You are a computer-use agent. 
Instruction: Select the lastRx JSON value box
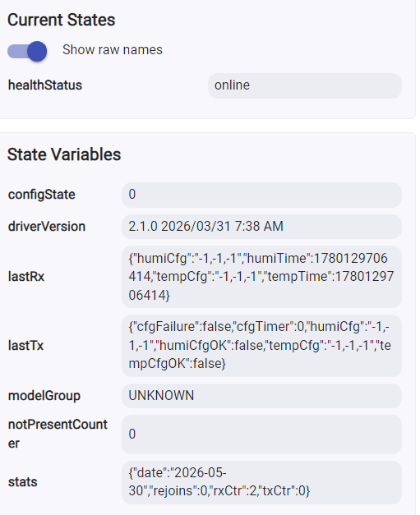pos(261,277)
